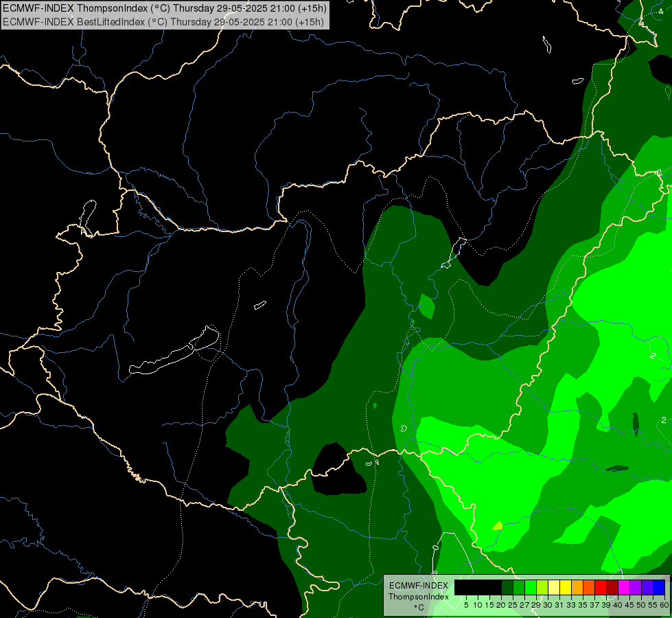Click the legend unit label '°C'

(419, 608)
